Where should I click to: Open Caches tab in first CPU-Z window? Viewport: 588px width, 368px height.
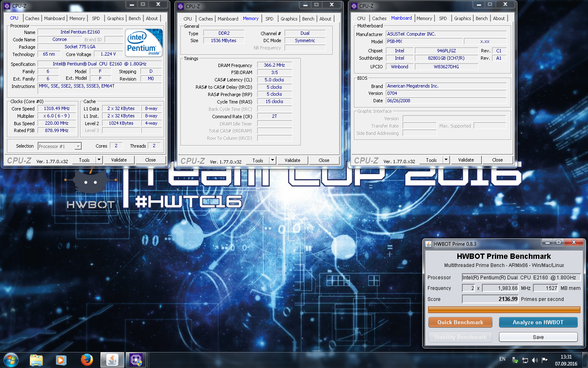pyautogui.click(x=32, y=18)
